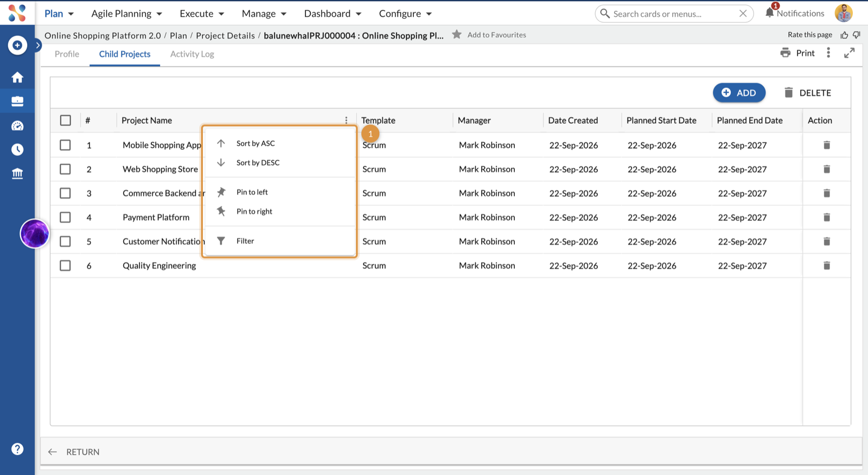Click the Manager column header

pos(474,121)
